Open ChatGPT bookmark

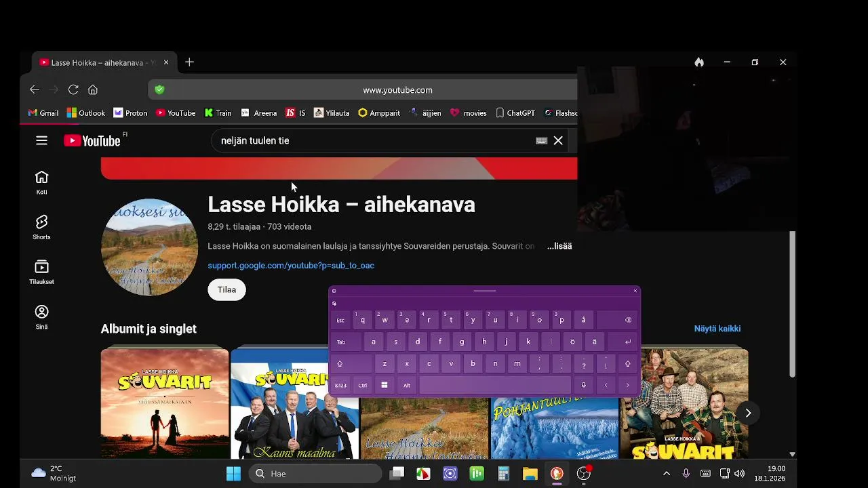[x=515, y=113]
